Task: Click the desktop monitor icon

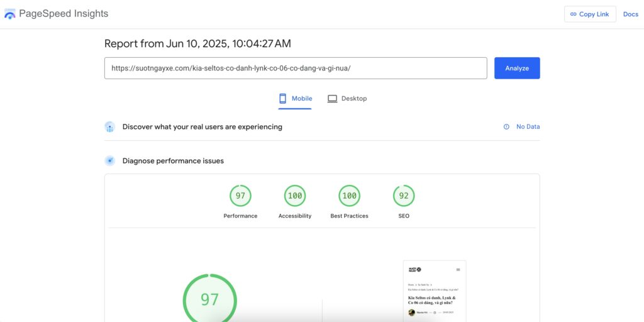Action: coord(332,99)
